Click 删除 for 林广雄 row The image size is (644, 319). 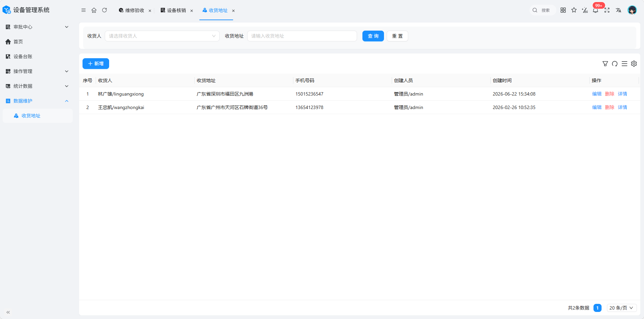[610, 94]
